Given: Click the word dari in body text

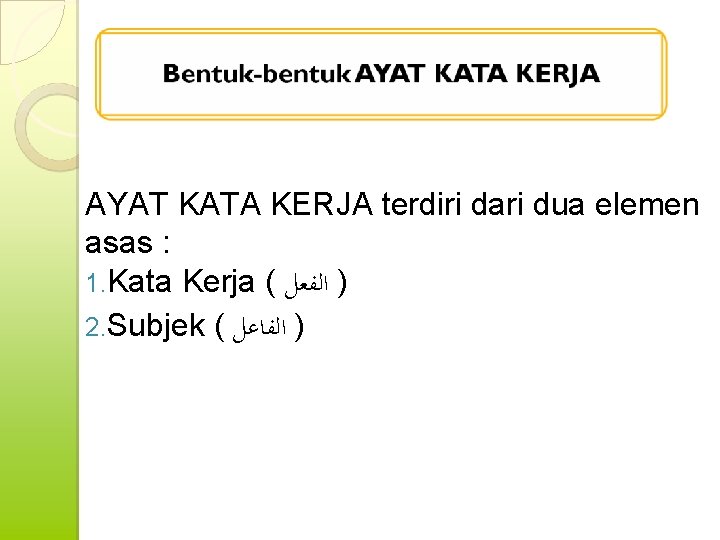Looking at the screenshot, I should click(x=497, y=204).
